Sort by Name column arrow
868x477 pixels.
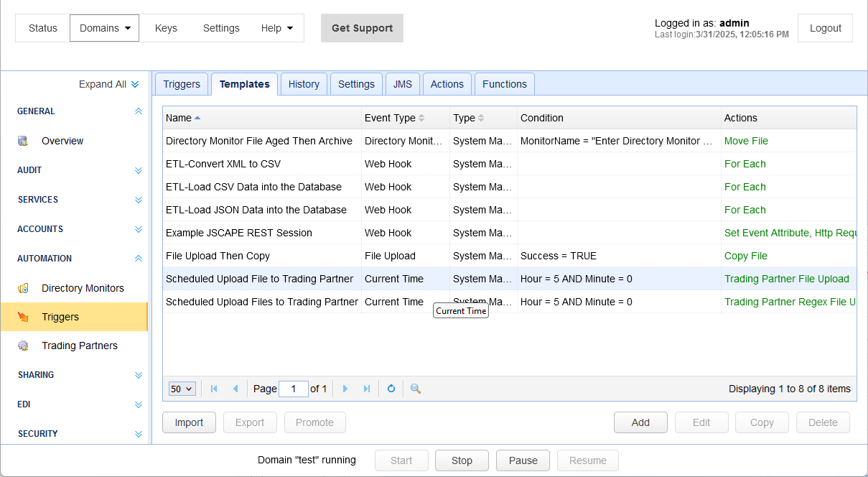197,118
